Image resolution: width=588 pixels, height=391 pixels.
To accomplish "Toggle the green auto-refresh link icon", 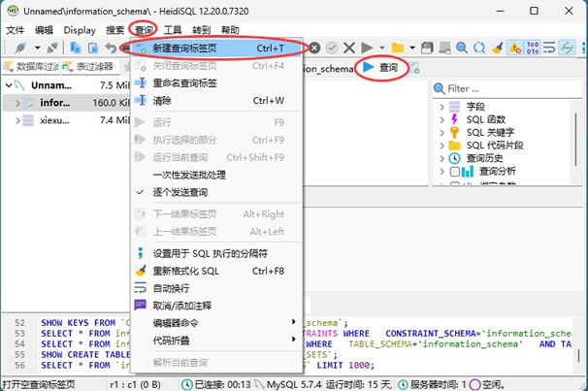I will [x=567, y=48].
